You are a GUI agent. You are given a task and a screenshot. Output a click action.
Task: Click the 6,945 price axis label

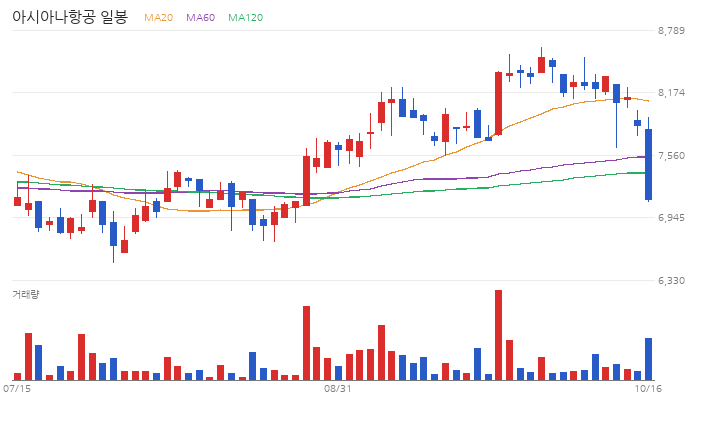(x=671, y=217)
